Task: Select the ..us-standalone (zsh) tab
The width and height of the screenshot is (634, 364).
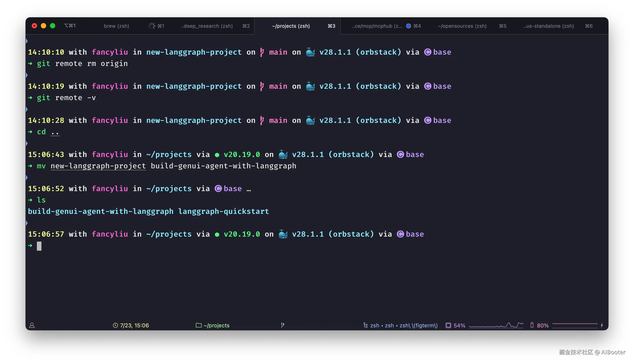Action: tap(548, 26)
